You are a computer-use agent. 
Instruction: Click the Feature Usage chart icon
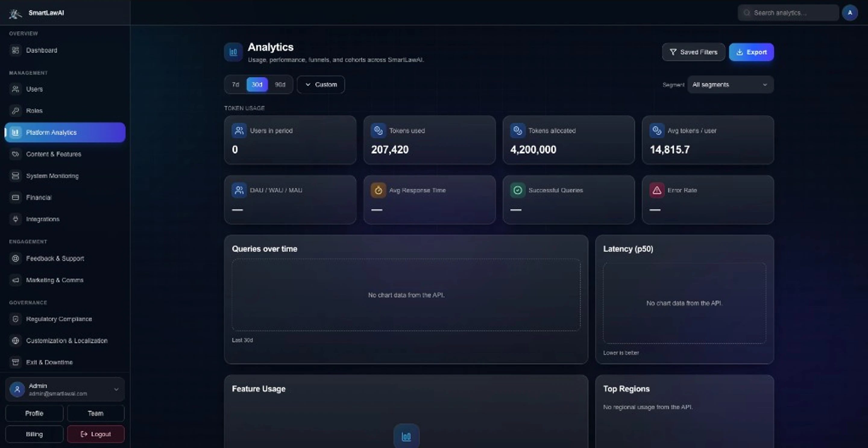click(x=406, y=436)
